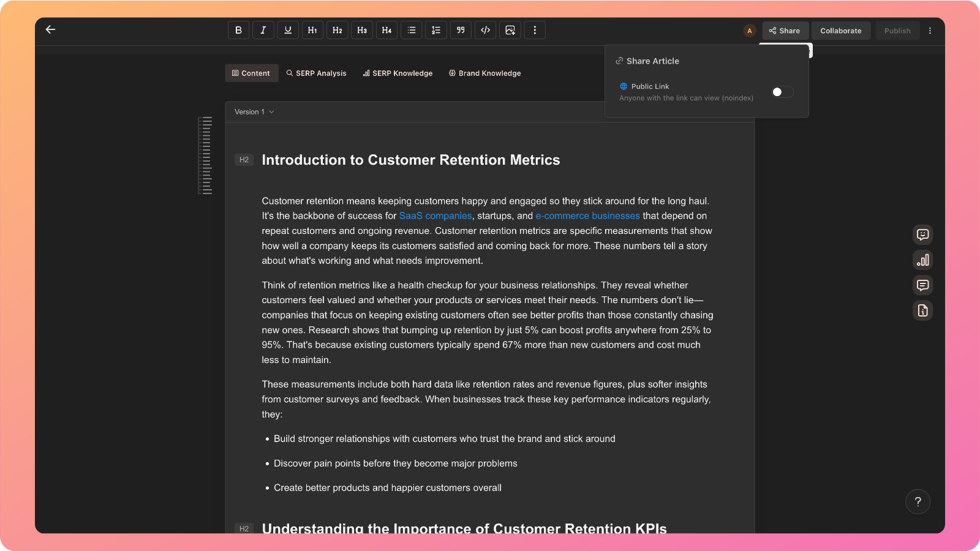980x551 pixels.
Task: Toggle bold formatting in toolbar
Action: (238, 30)
